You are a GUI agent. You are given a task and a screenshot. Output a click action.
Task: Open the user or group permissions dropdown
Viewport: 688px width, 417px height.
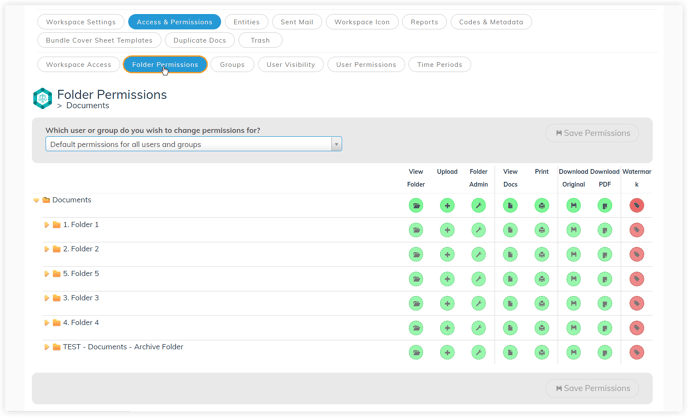(x=194, y=144)
